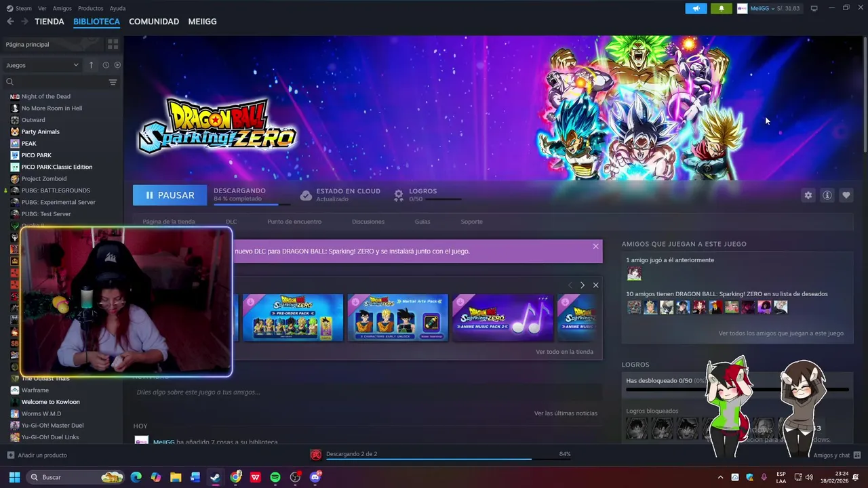This screenshot has height=488, width=868.
Task: Open the announcements megaphone button
Action: pos(696,8)
